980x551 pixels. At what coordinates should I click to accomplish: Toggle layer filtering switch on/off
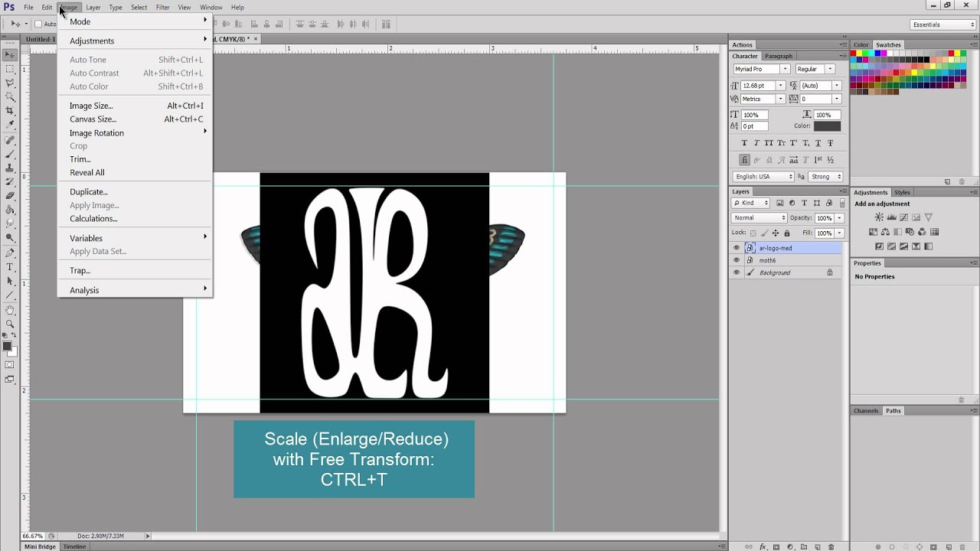point(842,203)
